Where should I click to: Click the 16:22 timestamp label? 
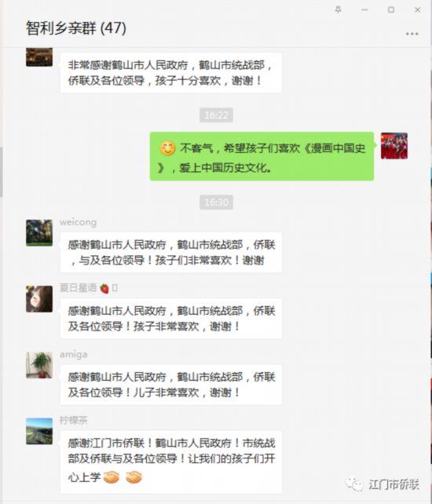(216, 115)
